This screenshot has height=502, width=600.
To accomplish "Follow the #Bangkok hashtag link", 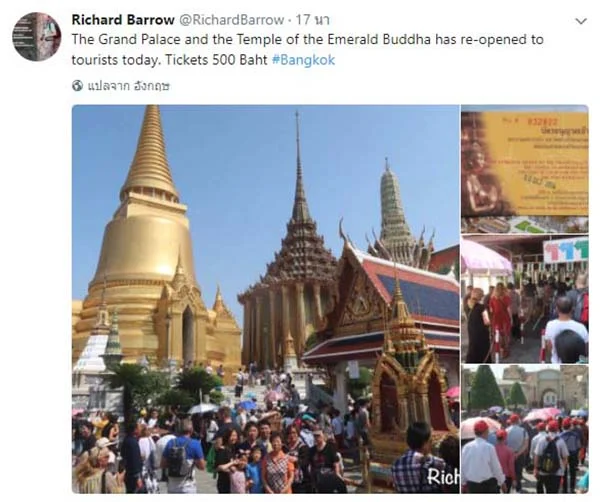I will 303,60.
